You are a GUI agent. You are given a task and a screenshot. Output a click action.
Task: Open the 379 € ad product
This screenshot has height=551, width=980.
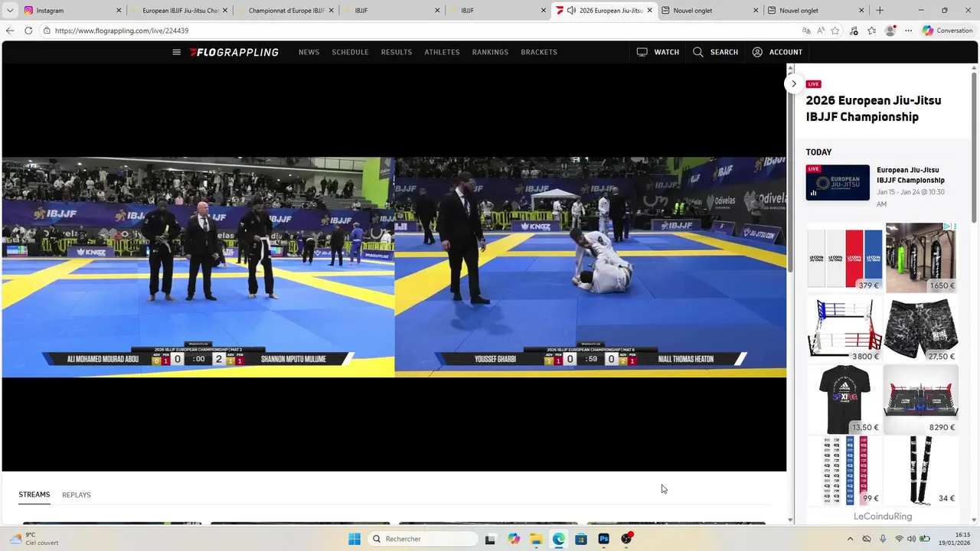pyautogui.click(x=844, y=257)
